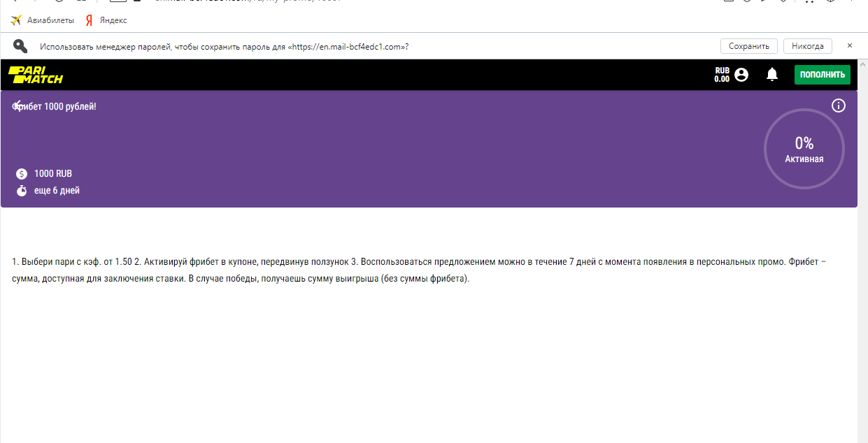Viewport: 868px width, 443px height.
Task: Click the 0% Активная progress circle
Action: (804, 149)
